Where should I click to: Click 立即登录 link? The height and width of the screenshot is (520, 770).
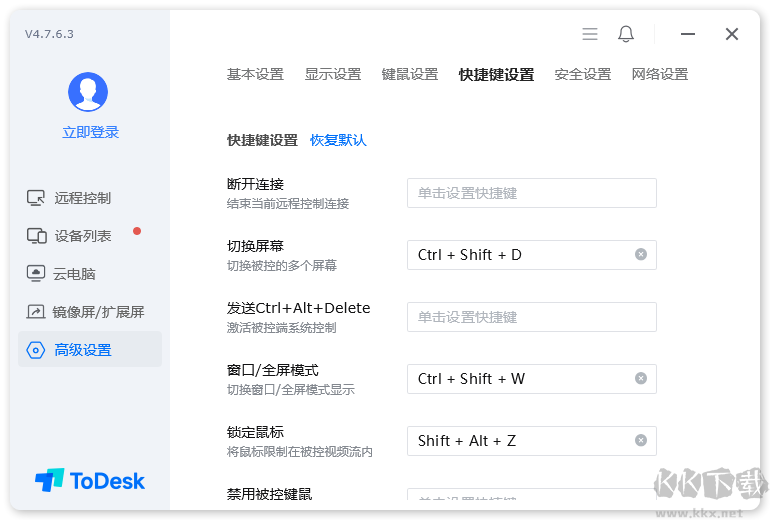(90, 132)
